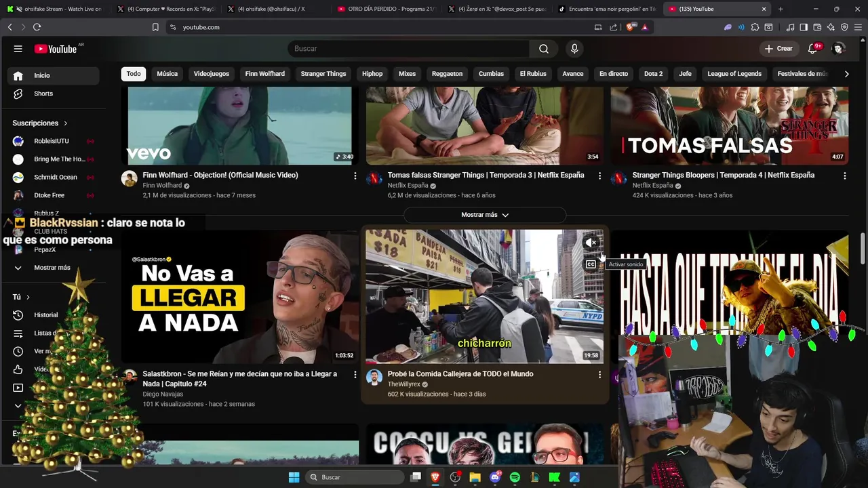Open the Brave Leo AI sparkle icon

point(831,27)
